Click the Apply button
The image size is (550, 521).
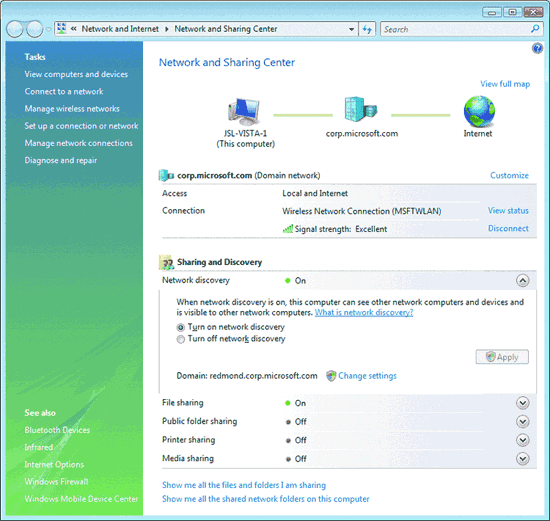point(502,357)
